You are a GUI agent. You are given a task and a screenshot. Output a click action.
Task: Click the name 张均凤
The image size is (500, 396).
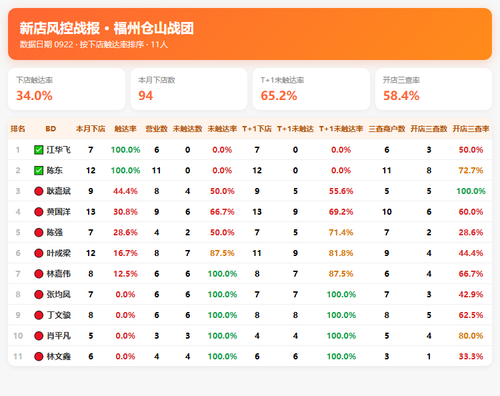click(59, 295)
